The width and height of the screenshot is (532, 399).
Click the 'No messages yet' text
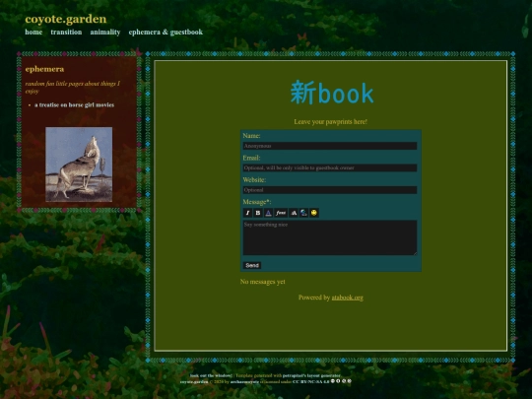[x=263, y=282]
